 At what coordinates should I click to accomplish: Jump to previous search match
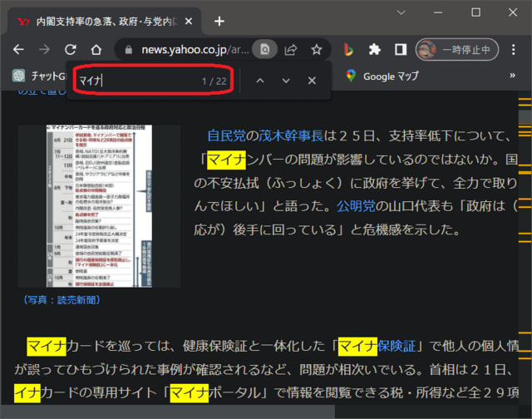tap(260, 81)
